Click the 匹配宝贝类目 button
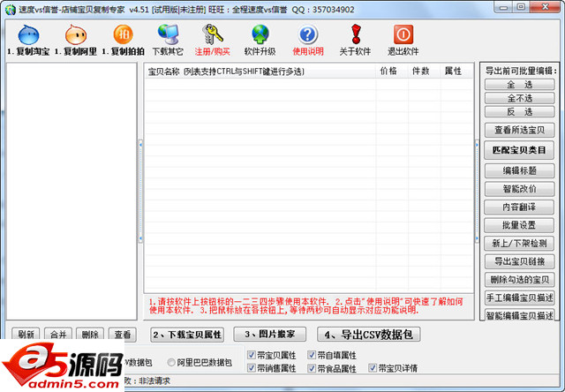565x392 pixels. (x=519, y=150)
